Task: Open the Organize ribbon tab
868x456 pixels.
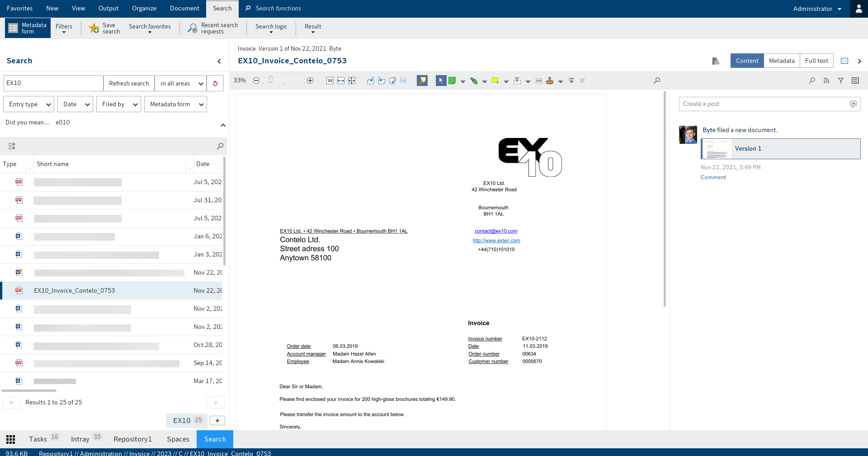Action: pos(144,9)
